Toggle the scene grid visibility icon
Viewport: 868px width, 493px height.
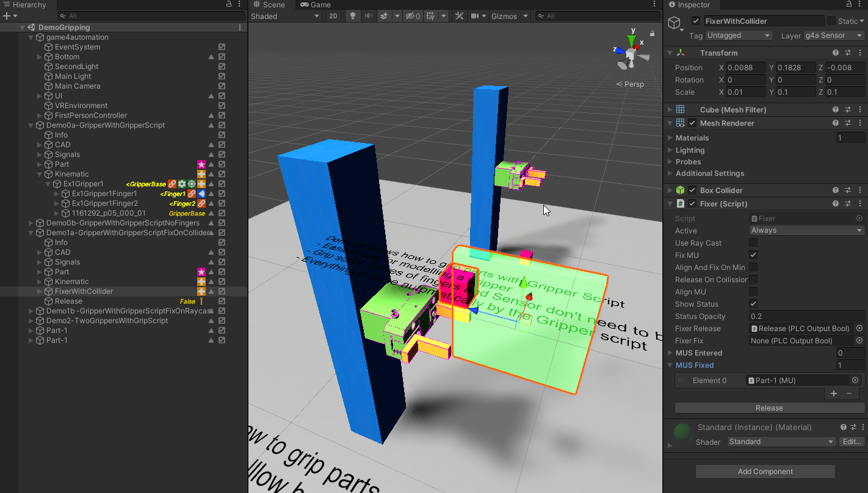coord(431,16)
